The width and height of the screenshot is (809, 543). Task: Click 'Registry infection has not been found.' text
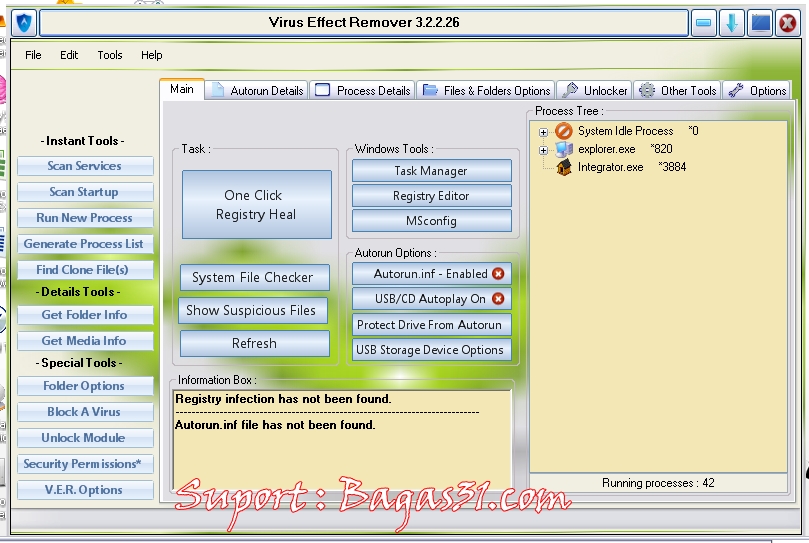pyautogui.click(x=283, y=399)
